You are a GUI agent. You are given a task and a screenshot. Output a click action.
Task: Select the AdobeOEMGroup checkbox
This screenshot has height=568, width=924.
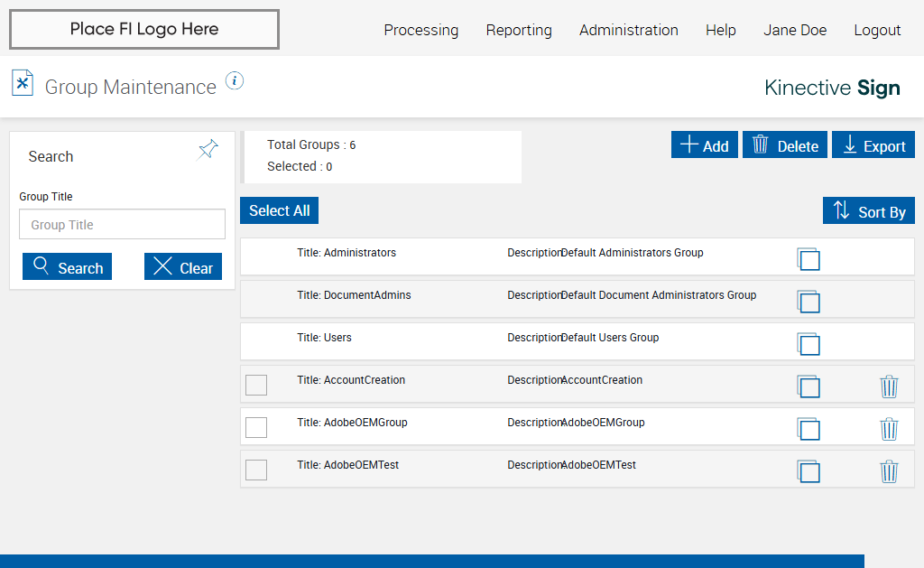(256, 427)
